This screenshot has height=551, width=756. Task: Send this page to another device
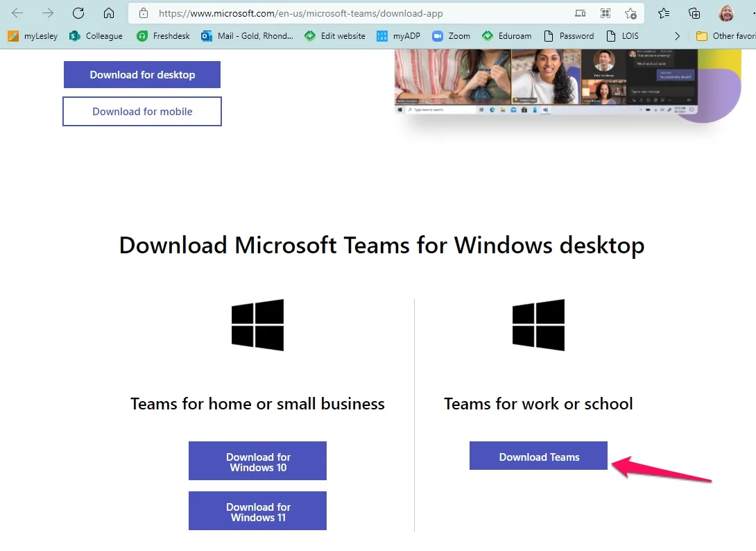point(580,12)
